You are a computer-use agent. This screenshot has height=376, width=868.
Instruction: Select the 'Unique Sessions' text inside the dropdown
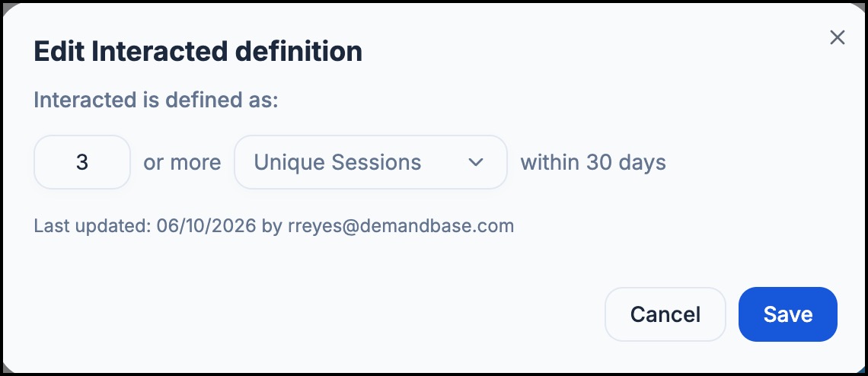(x=337, y=162)
